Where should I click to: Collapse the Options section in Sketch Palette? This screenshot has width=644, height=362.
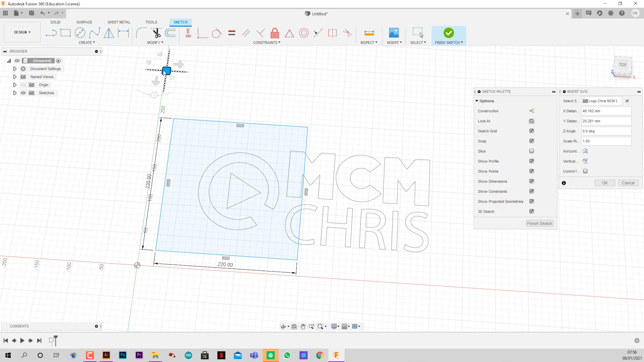477,101
